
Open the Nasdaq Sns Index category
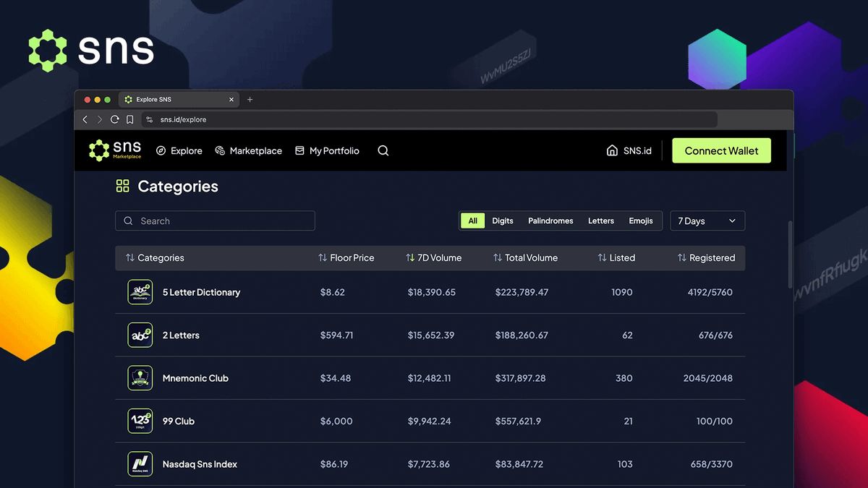point(200,464)
